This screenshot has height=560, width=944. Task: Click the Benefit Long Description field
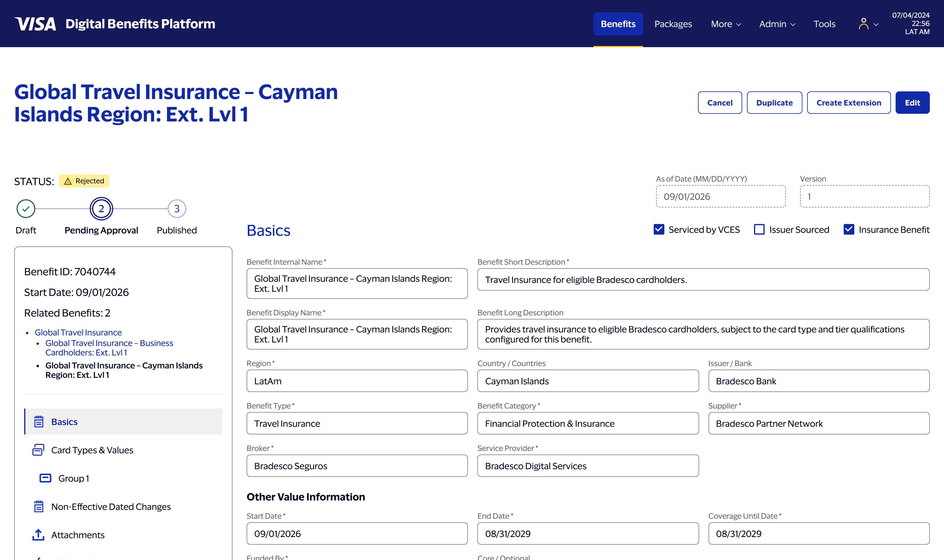703,334
